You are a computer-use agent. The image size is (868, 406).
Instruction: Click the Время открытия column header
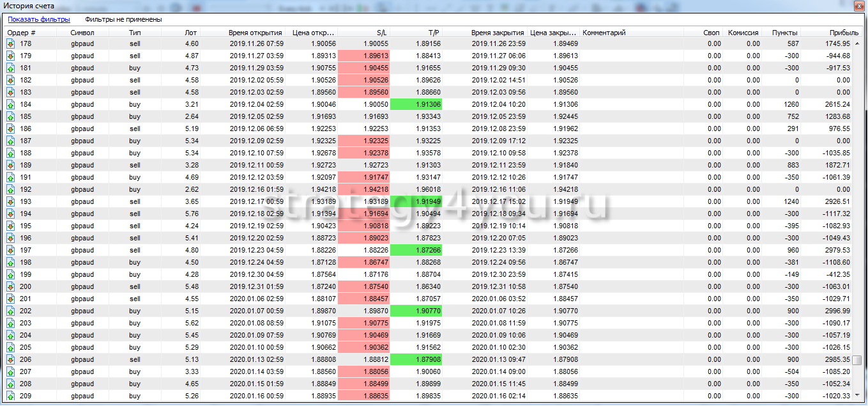(255, 33)
